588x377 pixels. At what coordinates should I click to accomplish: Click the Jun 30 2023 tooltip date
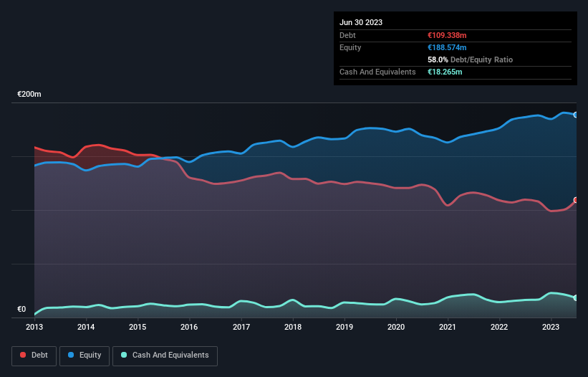point(361,22)
